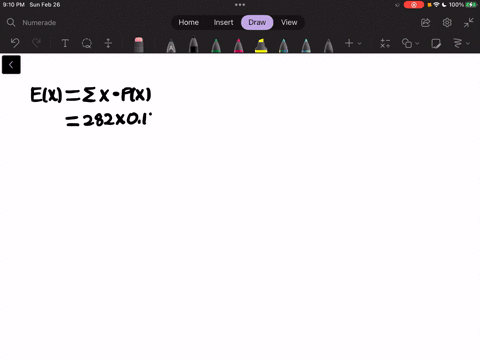This screenshot has width=480, height=360.
Task: Expand the add pen dropdown arrow
Action: click(360, 43)
